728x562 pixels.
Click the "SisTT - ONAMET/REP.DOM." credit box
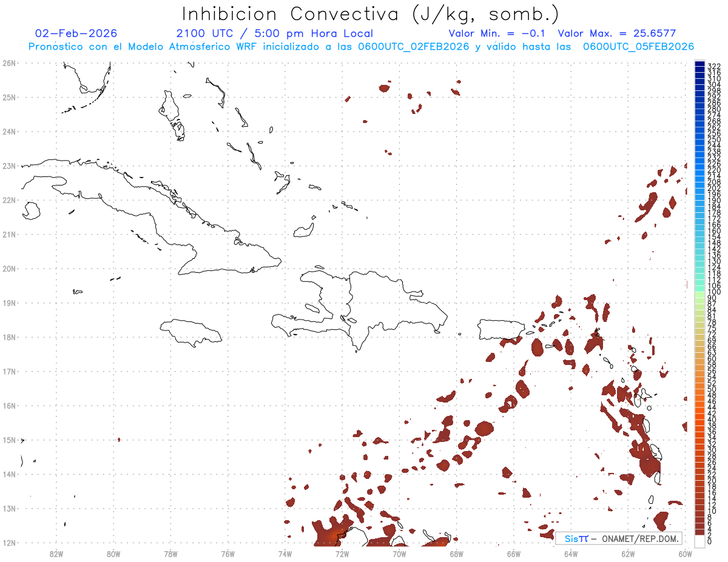coord(618,538)
